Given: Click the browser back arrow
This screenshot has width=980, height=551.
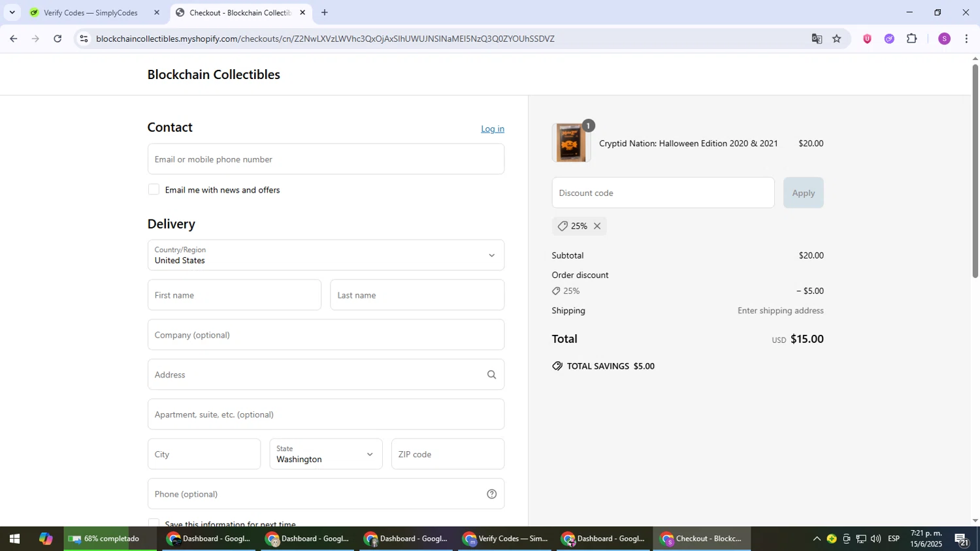Looking at the screenshot, I should pos(13,39).
